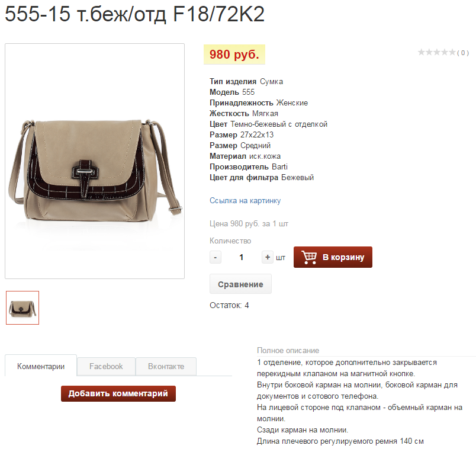Switch to the Вконтакте tab
476x455 pixels.
point(166,367)
